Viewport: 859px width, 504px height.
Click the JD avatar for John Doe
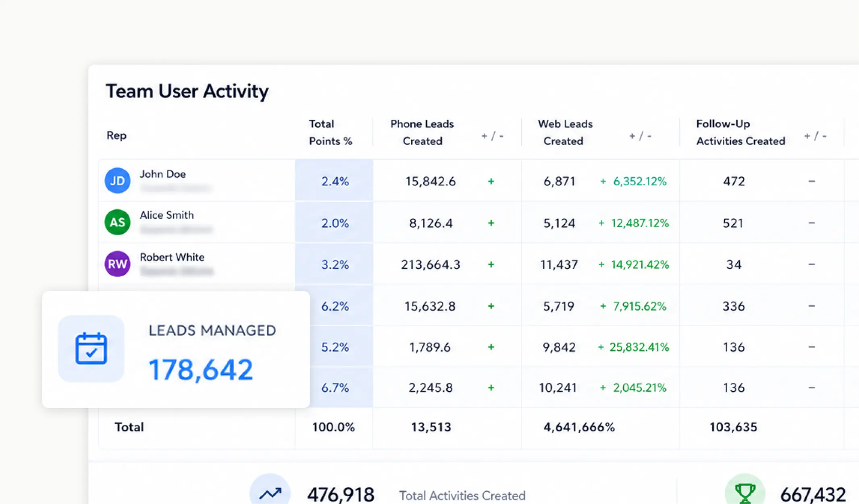coord(117,180)
